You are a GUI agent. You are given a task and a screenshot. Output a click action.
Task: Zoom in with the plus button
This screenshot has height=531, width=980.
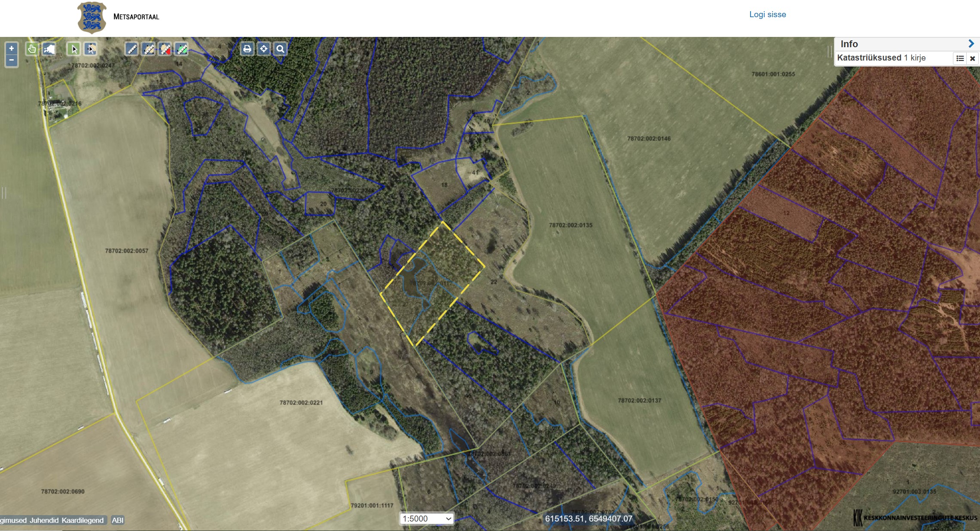(x=12, y=49)
